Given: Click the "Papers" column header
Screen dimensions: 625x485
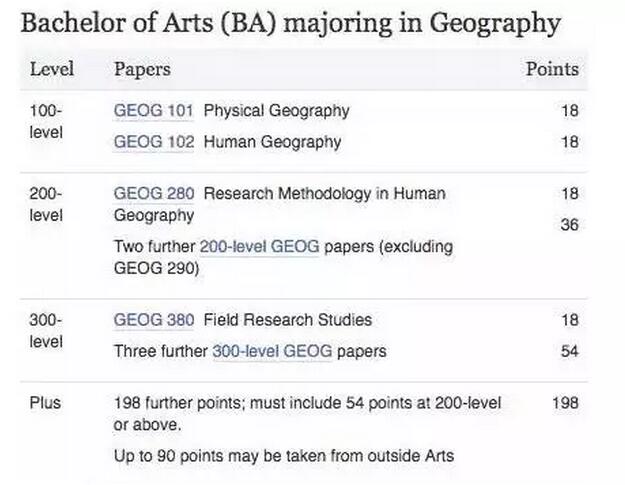Looking at the screenshot, I should (x=142, y=69).
